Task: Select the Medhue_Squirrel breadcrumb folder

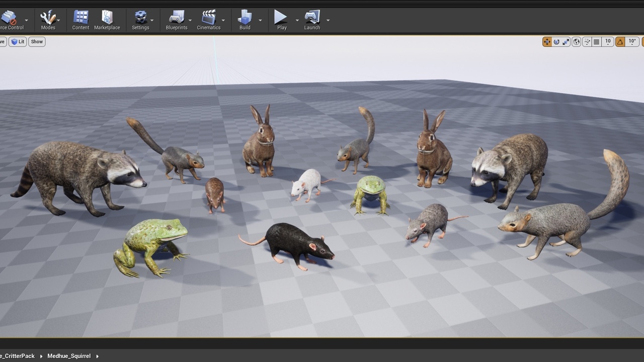Action: point(69,356)
